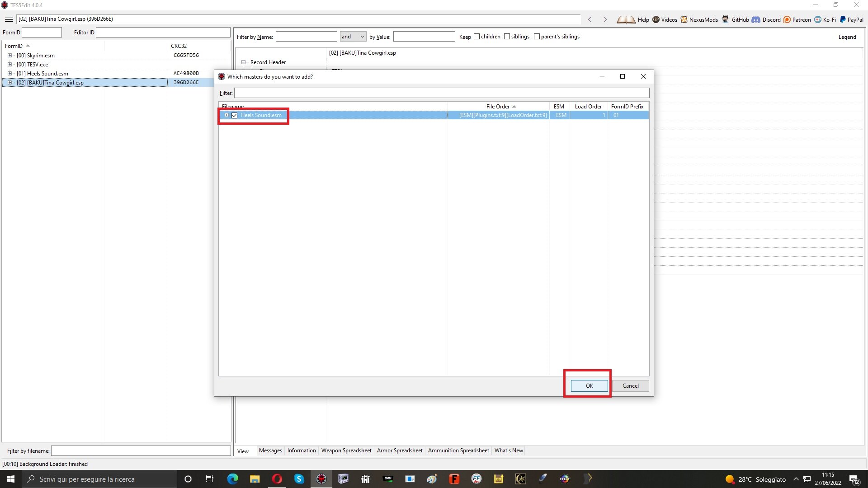Open the Videos link icon
This screenshot has width=868, height=488.
[656, 19]
